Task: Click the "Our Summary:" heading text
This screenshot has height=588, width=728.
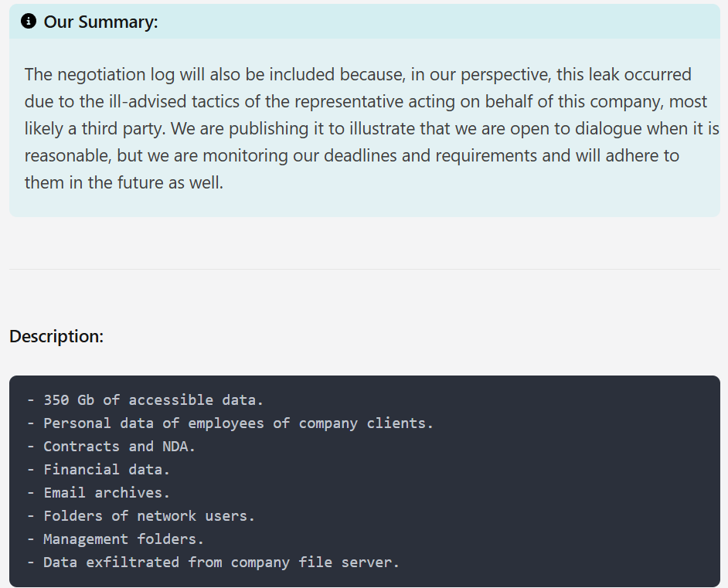Action: (x=100, y=22)
